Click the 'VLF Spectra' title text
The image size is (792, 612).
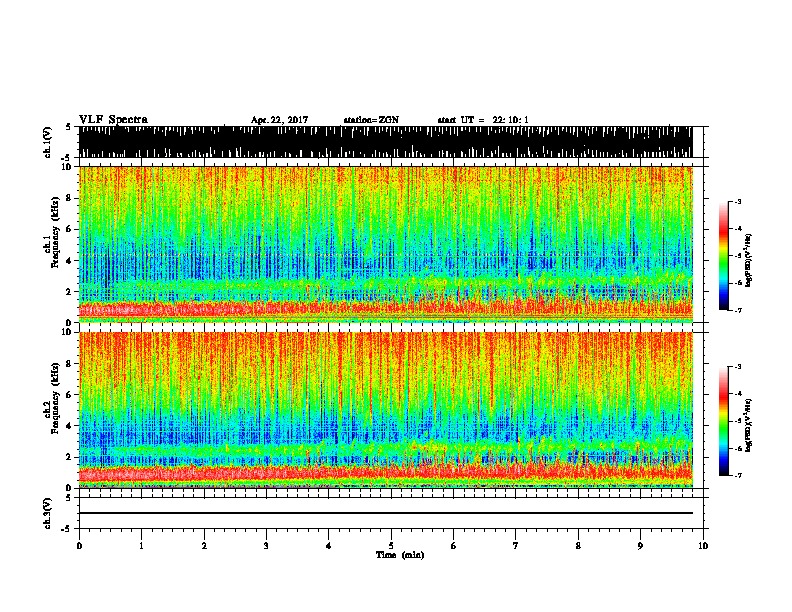tap(113, 120)
